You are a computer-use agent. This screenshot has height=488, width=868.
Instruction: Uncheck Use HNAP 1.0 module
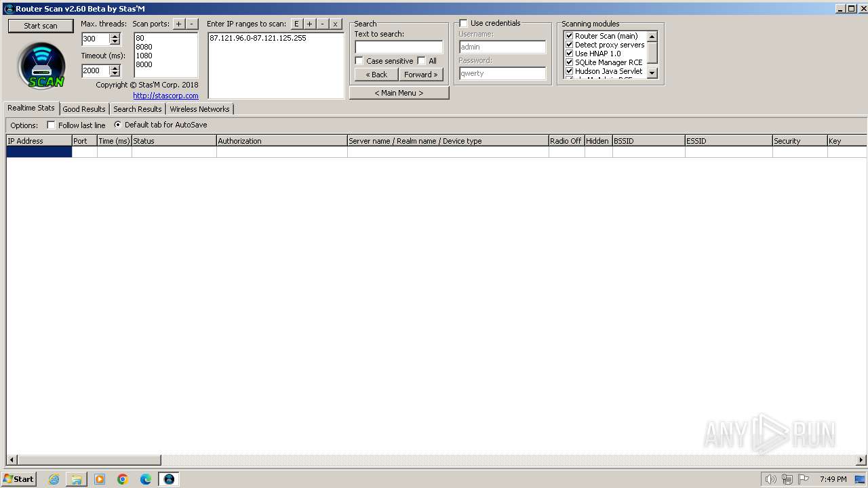click(x=570, y=54)
